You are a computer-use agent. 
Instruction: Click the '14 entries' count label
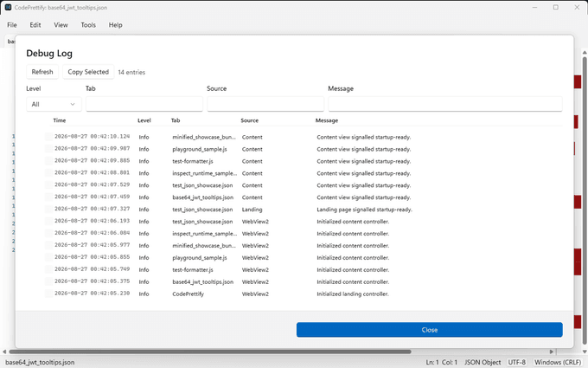tap(131, 72)
